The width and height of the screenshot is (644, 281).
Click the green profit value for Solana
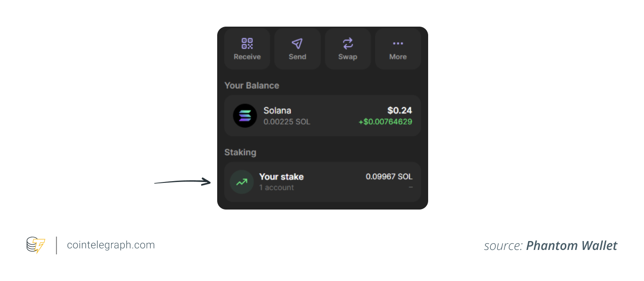pyautogui.click(x=386, y=122)
